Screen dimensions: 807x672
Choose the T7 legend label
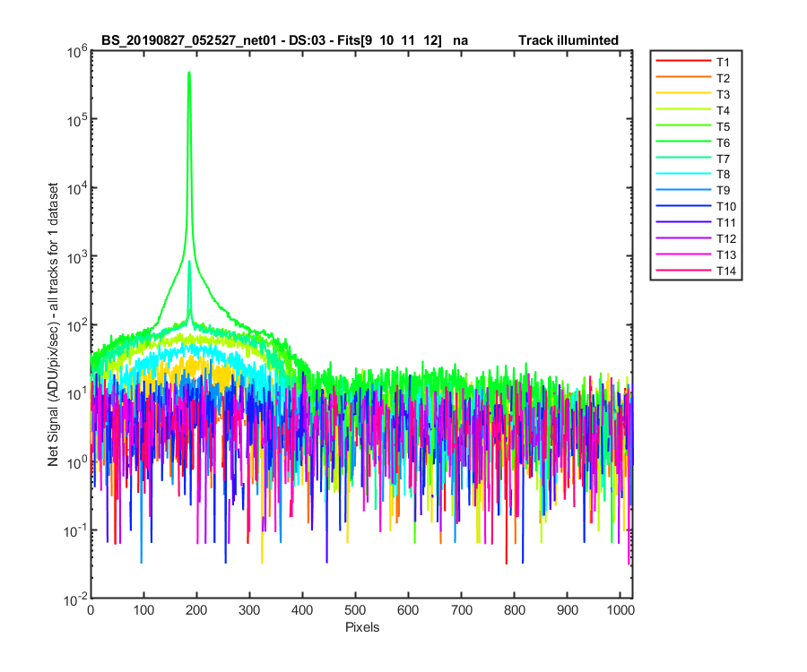coord(723,159)
